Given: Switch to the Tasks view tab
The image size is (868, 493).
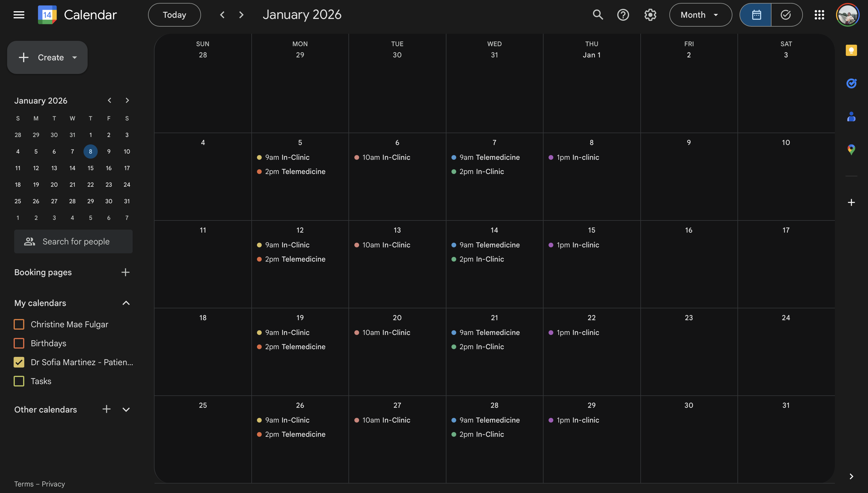Looking at the screenshot, I should click(x=786, y=15).
